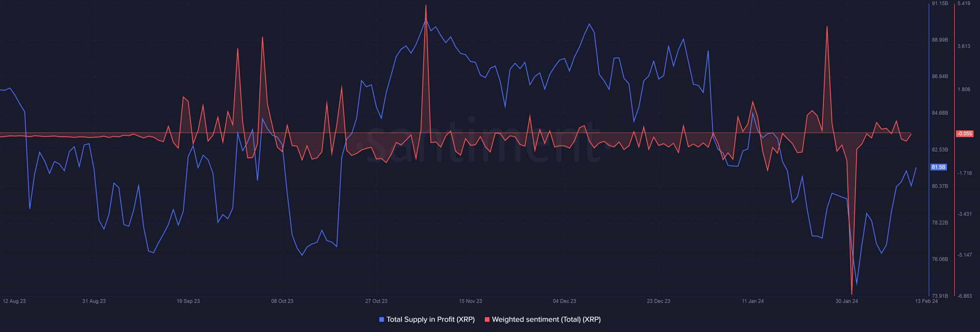
Task: Toggle the Total Supply in Profit (XRP) legend
Action: point(427,319)
